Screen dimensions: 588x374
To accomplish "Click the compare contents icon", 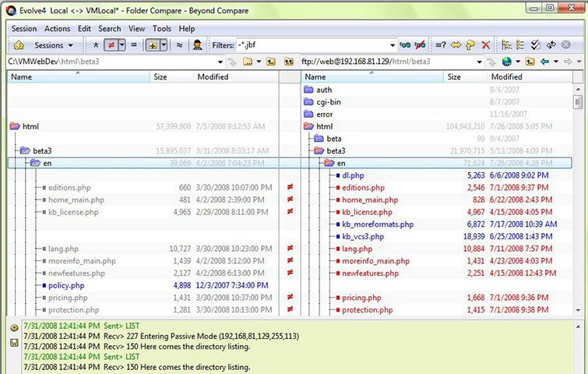I will point(441,45).
